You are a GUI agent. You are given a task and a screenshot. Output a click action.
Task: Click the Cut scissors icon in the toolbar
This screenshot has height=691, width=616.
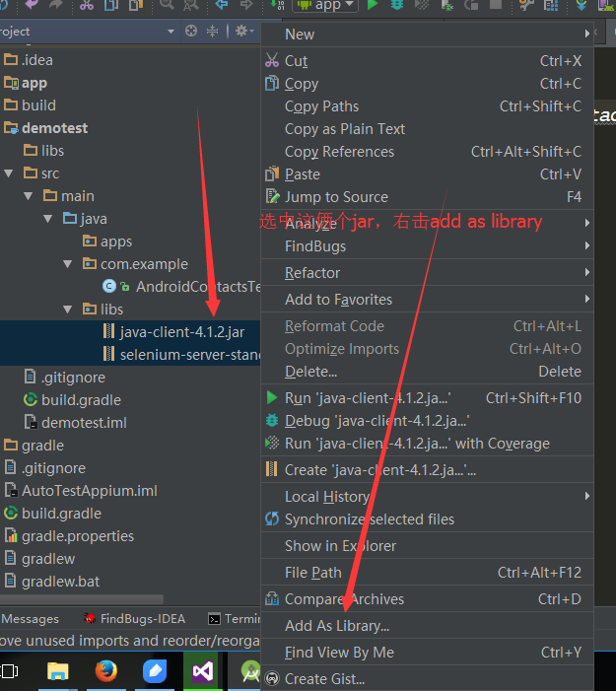click(x=87, y=4)
